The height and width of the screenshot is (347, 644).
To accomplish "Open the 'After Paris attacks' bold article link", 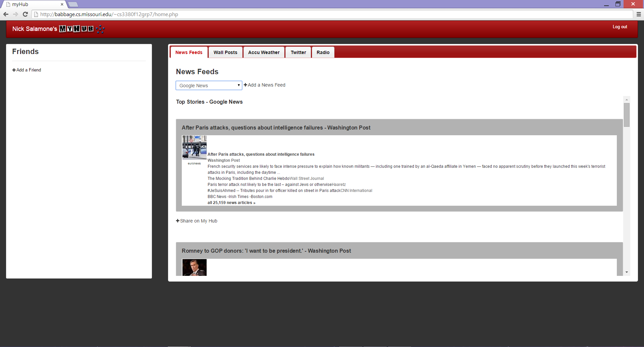I will 261,154.
